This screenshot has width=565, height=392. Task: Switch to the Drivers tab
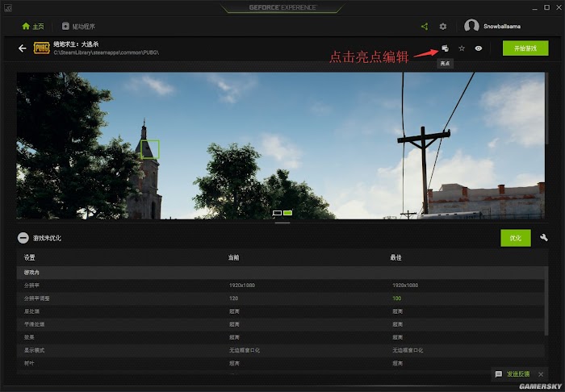click(78, 27)
